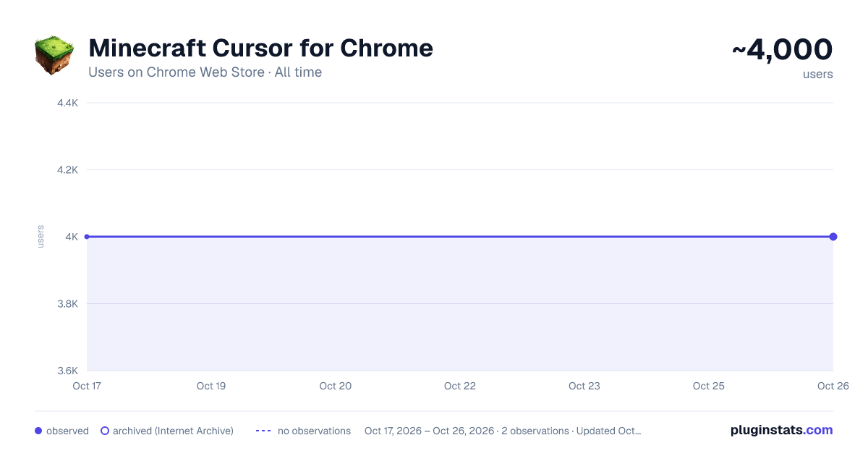Click the Oct 19 x-axis label
868x456 pixels.
click(x=211, y=386)
